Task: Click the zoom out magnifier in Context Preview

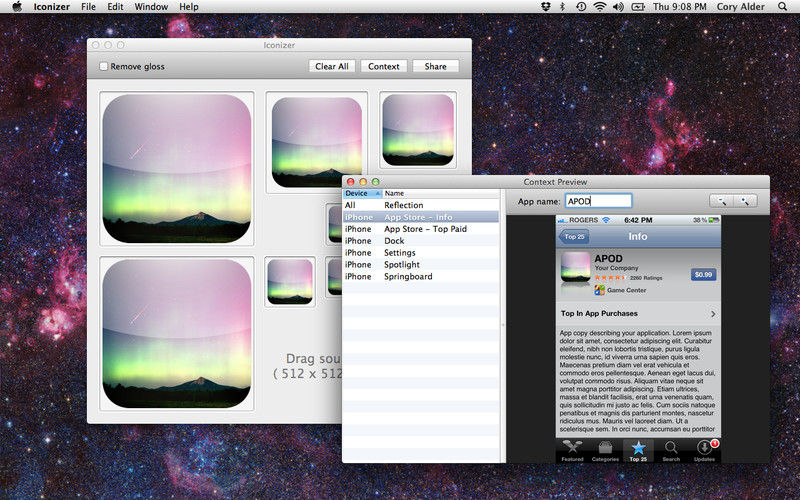Action: click(x=721, y=201)
